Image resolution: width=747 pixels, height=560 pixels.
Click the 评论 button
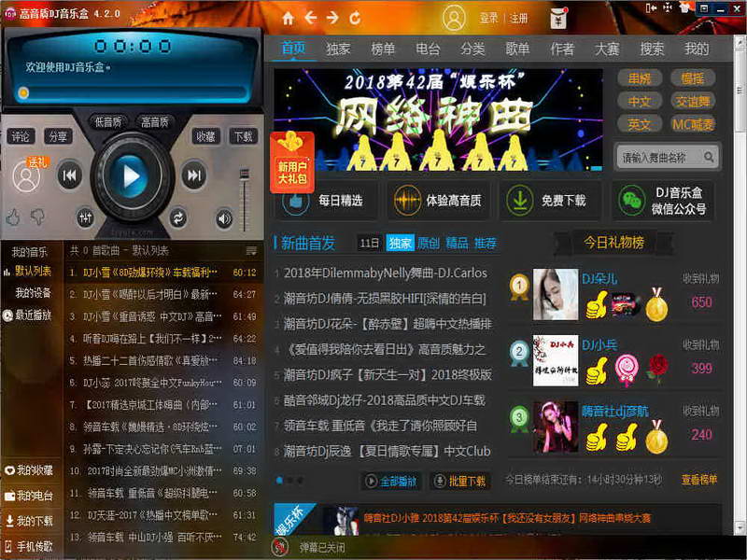(21, 136)
